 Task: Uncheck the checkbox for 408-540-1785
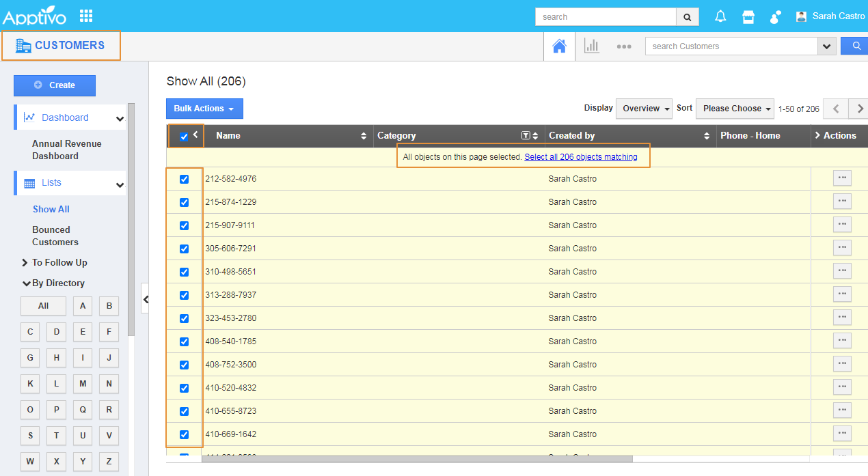click(x=184, y=341)
